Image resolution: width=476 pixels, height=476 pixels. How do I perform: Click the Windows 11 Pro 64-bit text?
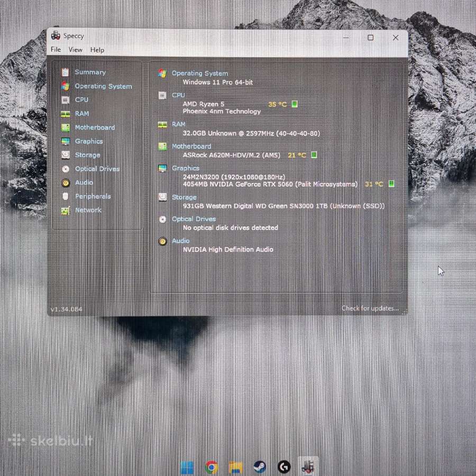218,83
